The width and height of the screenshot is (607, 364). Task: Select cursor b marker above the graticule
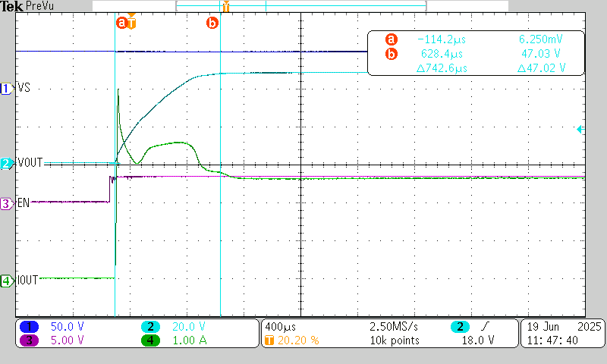coord(212,23)
